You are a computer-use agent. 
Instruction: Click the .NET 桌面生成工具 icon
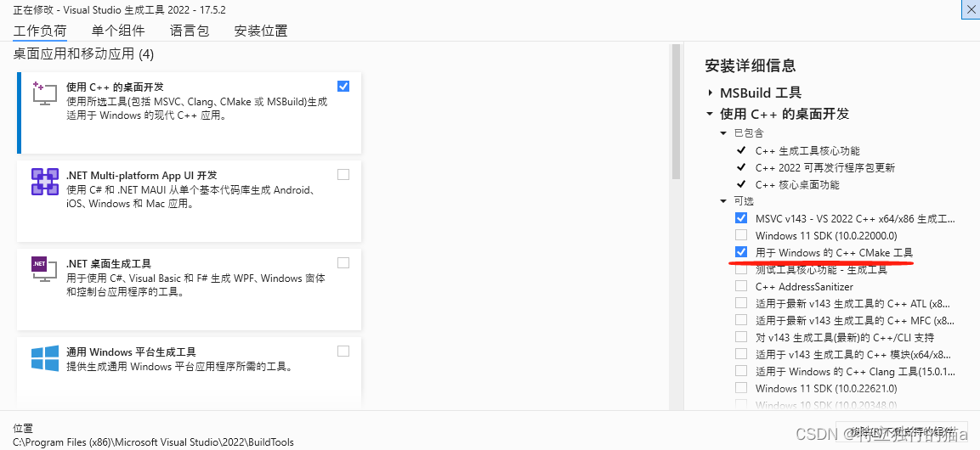coord(45,271)
